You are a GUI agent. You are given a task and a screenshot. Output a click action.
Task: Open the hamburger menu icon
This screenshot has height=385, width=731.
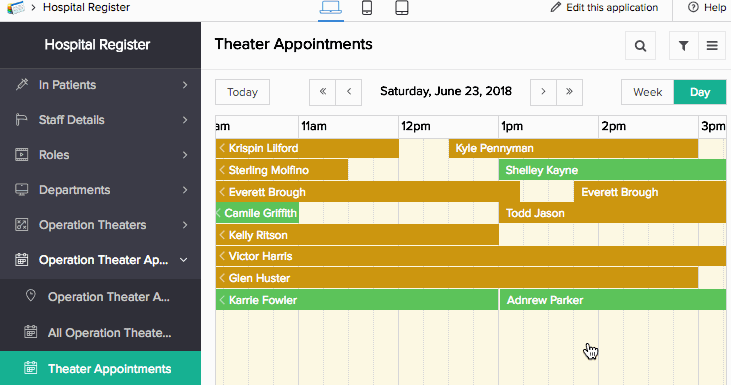pos(712,46)
